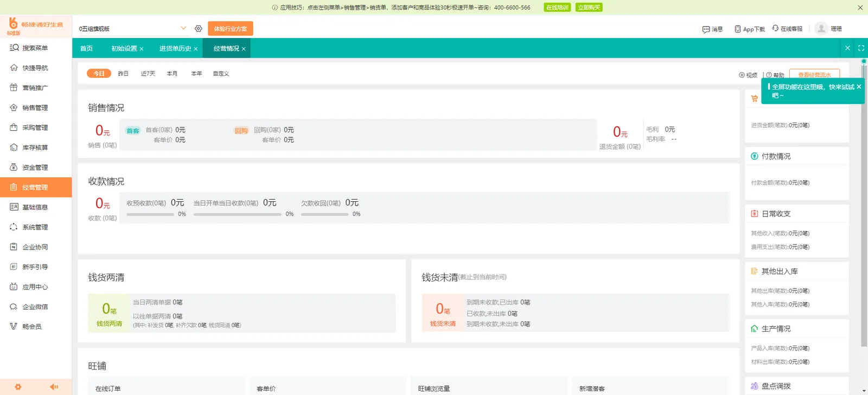868x395 pixels.
Task: Open 采购管理 in sidebar
Action: click(36, 128)
